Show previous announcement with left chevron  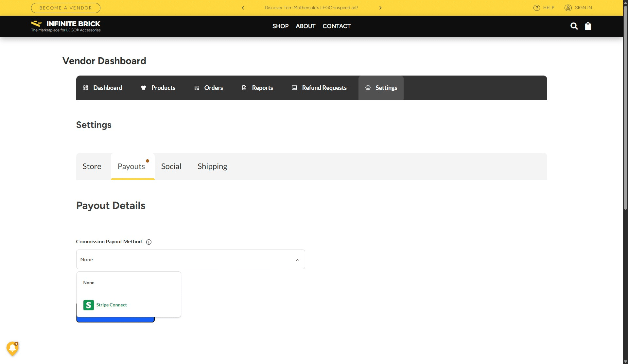[x=243, y=8]
